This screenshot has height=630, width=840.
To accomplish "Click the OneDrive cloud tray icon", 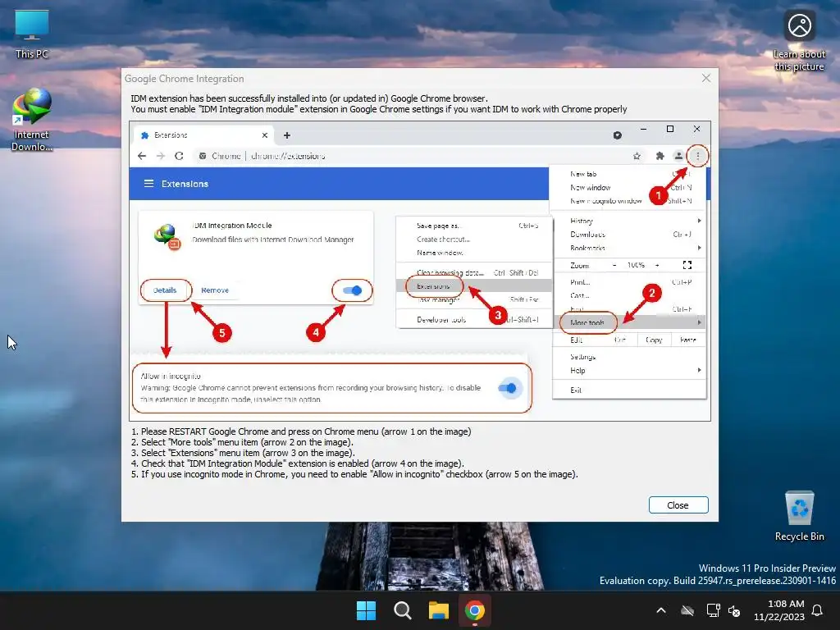I will click(x=687, y=610).
